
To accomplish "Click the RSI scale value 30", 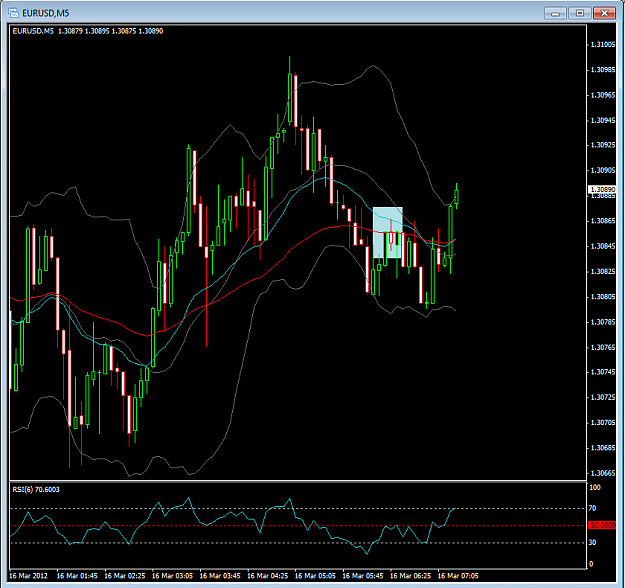I will [x=593, y=542].
